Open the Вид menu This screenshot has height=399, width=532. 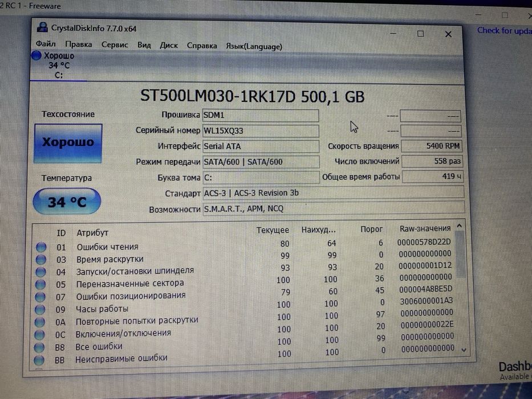click(x=144, y=45)
